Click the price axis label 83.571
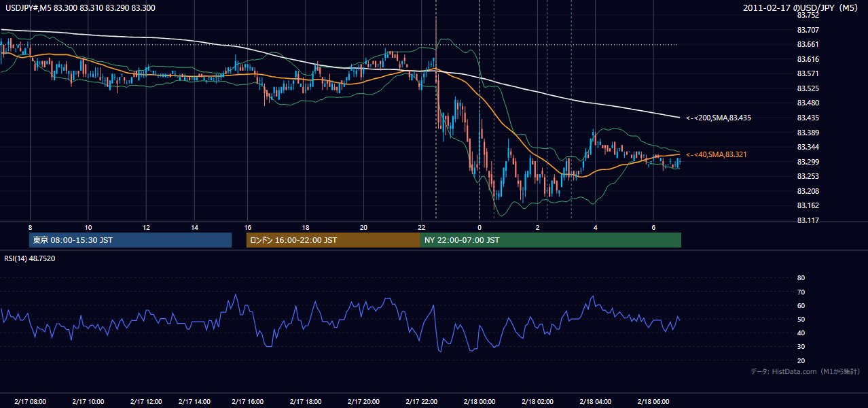 click(x=807, y=73)
